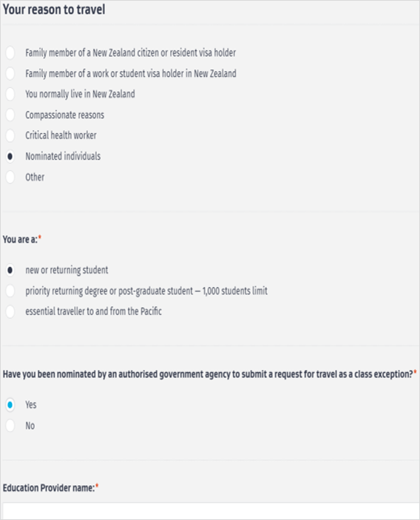Screen dimensions: 420x520
Task: Select the Critical health worker option
Action: 10,135
